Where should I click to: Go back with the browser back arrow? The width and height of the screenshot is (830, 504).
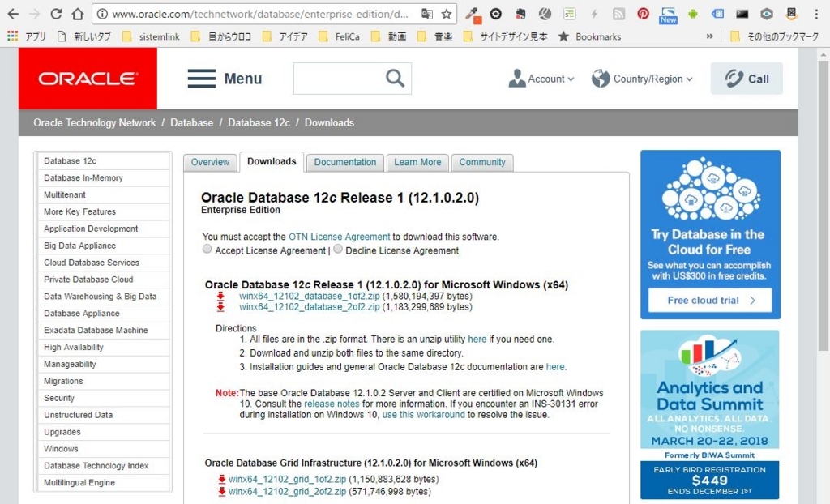[x=13, y=15]
